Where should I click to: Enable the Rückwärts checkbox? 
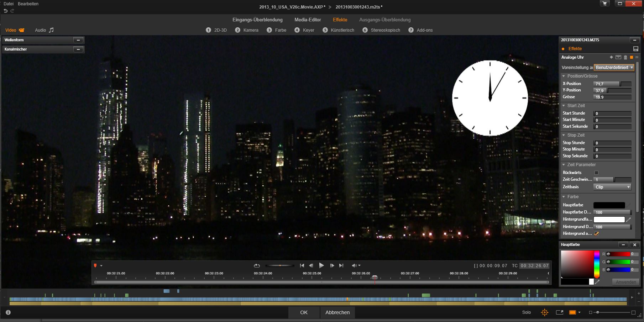click(597, 173)
